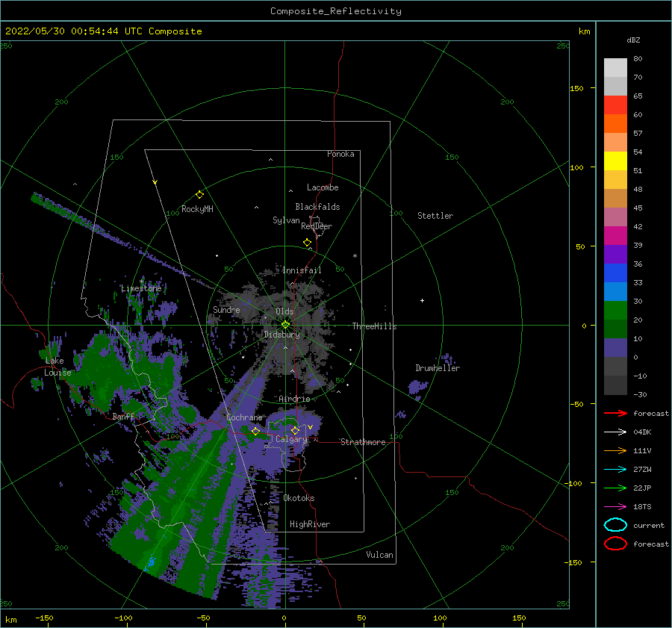Image resolution: width=672 pixels, height=628 pixels.
Task: Click the dBZ legend heading
Action: tap(633, 40)
